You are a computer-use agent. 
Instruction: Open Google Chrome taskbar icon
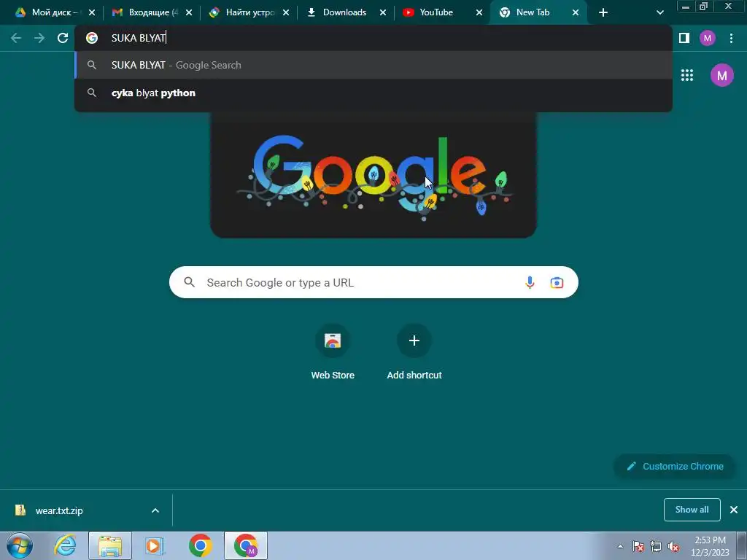pos(200,545)
